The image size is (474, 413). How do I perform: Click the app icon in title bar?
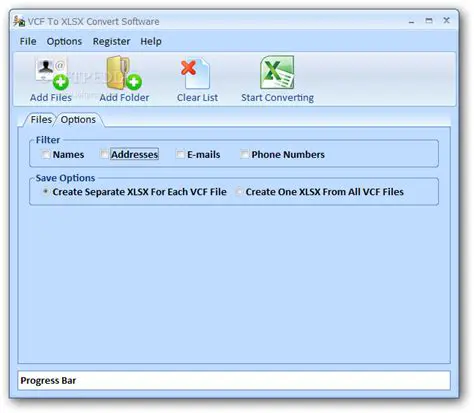coord(19,21)
